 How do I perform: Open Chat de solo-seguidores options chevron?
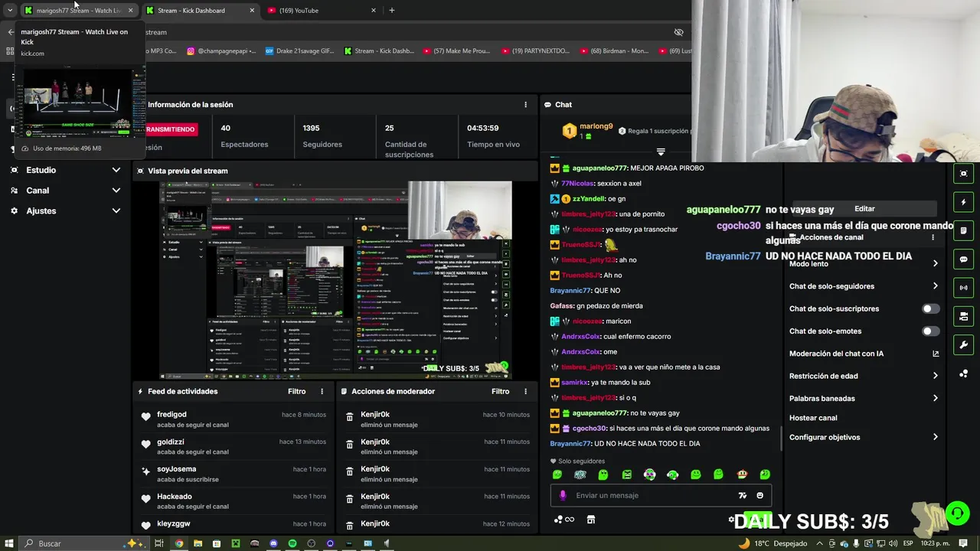[935, 286]
